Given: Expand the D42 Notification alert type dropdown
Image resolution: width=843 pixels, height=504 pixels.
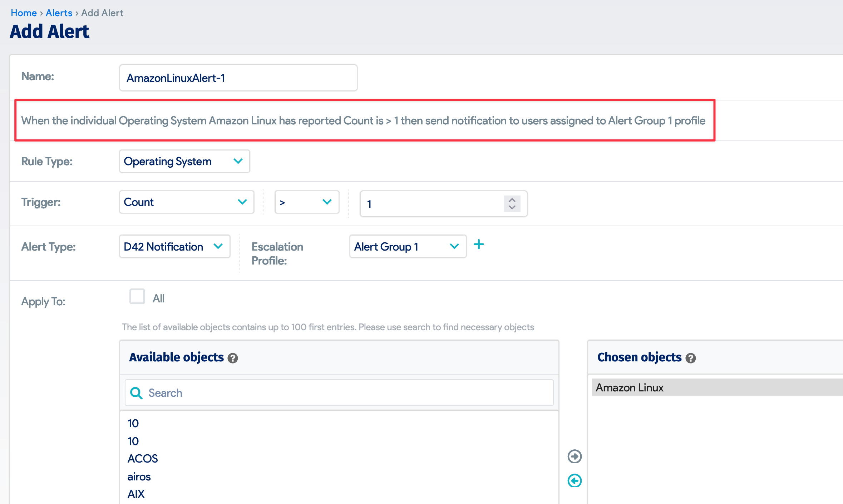Looking at the screenshot, I should 174,246.
